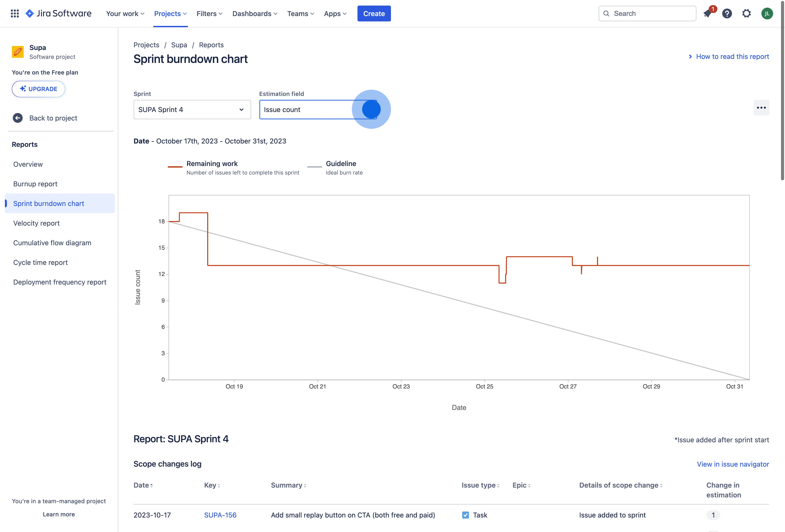Screen dimensions: 785x532
Task: Open the SUPA-156 issue link
Action: pyautogui.click(x=220, y=515)
